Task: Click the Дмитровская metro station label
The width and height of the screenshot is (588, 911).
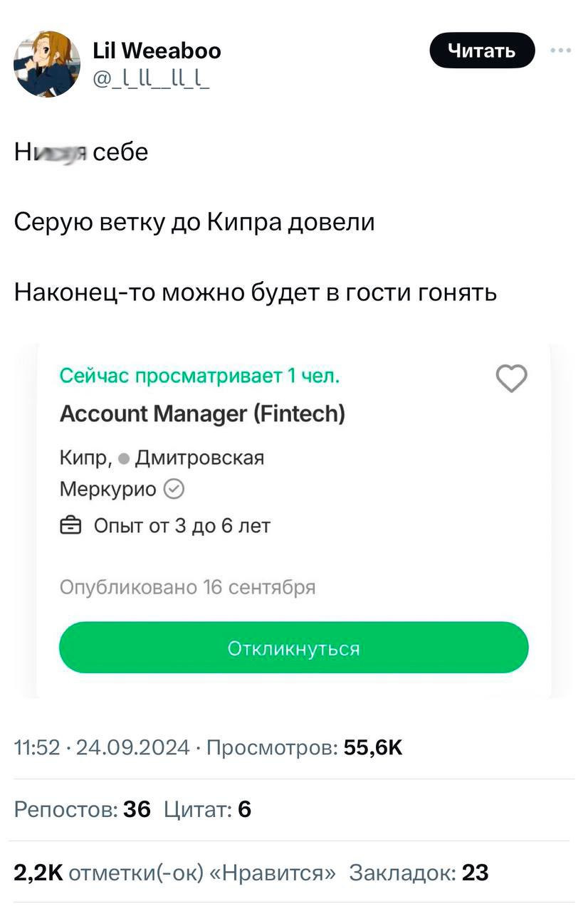Action: [199, 458]
